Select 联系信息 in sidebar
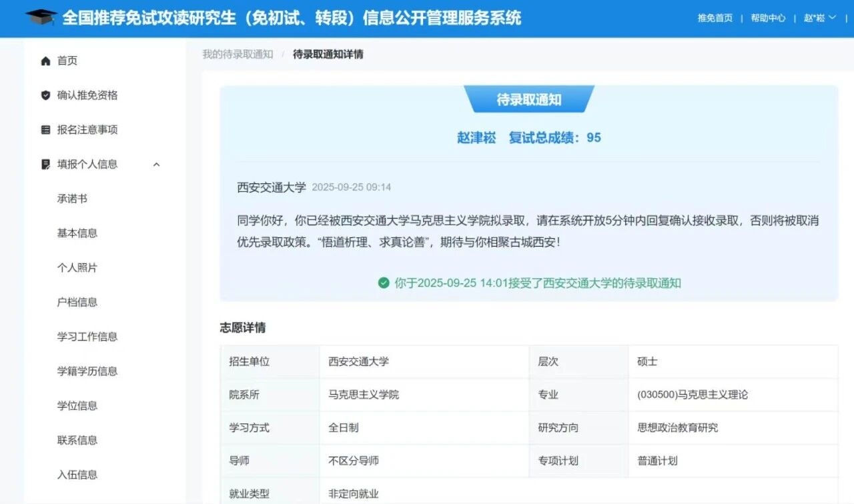The width and height of the screenshot is (854, 504). point(77,440)
